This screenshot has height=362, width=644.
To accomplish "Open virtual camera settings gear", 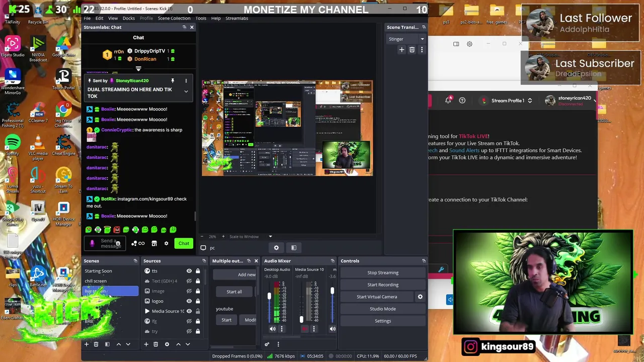I will (x=420, y=297).
